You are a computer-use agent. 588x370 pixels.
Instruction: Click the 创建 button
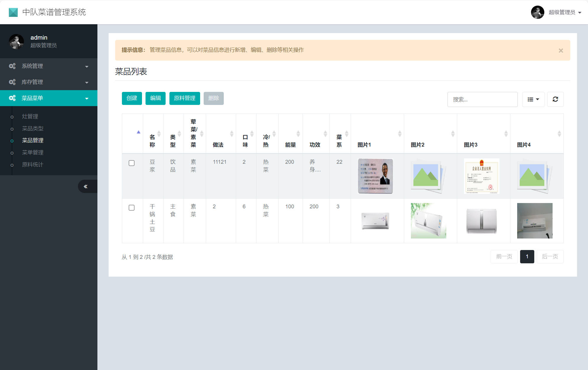pyautogui.click(x=132, y=98)
